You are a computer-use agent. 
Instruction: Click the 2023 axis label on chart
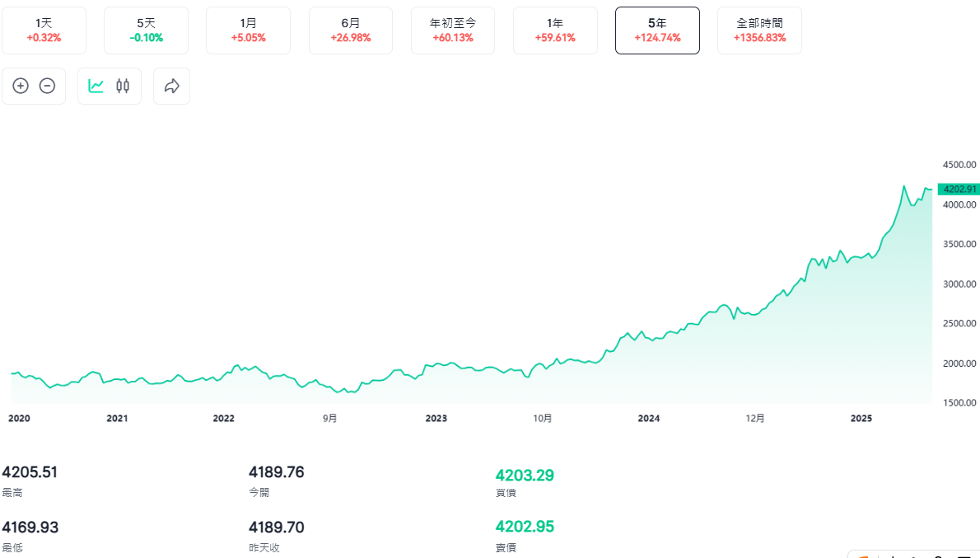436,418
